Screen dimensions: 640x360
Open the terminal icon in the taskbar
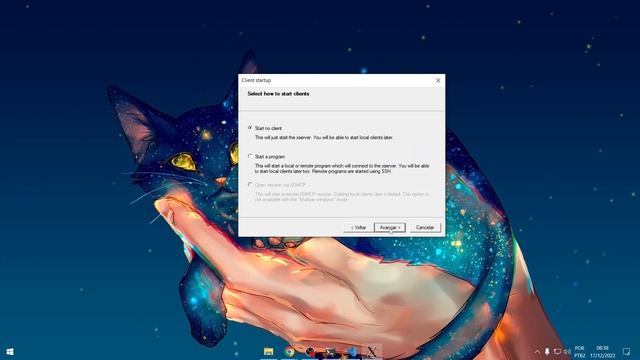pos(331,351)
